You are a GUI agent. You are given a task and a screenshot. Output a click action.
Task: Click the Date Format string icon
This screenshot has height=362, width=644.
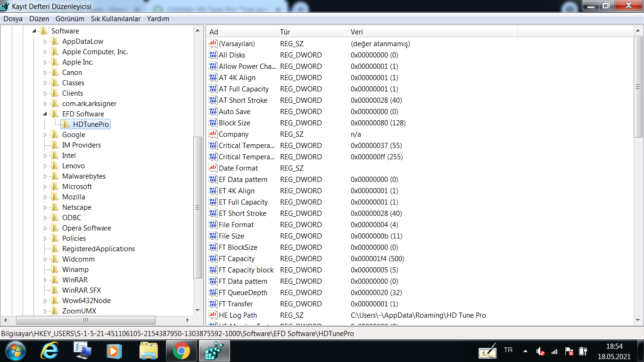(x=213, y=168)
